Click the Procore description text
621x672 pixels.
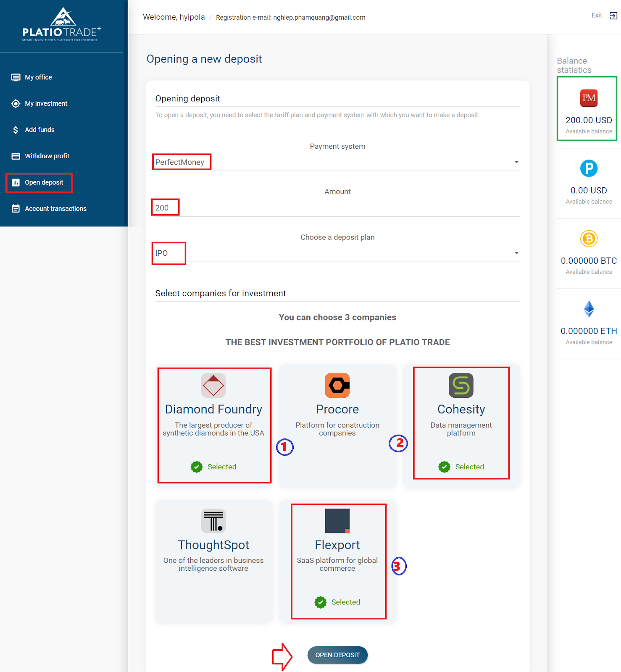337,429
